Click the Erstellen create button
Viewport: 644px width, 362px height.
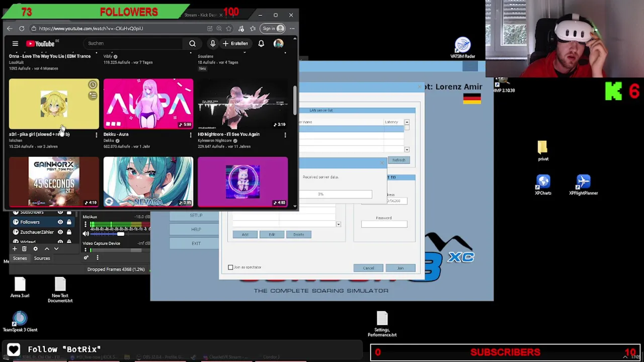coord(235,44)
